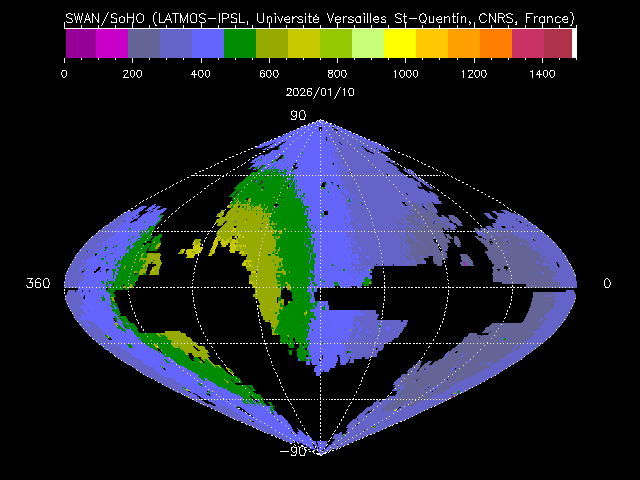Select the orange colorbar segment near 1200
The width and height of the screenshot is (640, 480).
pyautogui.click(x=464, y=43)
